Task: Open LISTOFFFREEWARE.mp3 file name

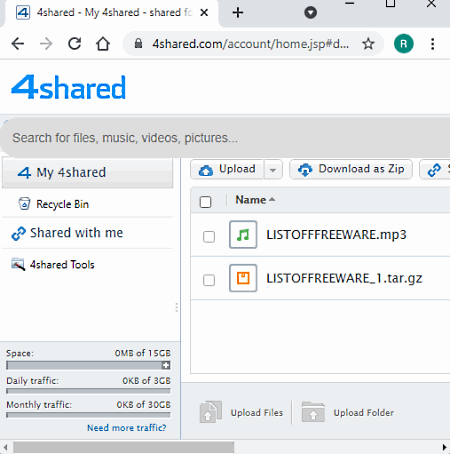Action: point(336,235)
